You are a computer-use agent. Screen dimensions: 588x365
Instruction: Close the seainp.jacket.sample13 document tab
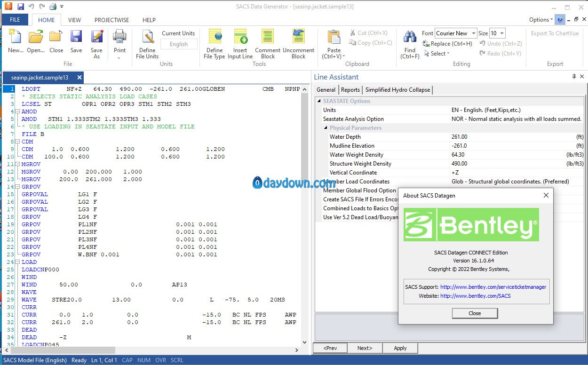pos(79,78)
